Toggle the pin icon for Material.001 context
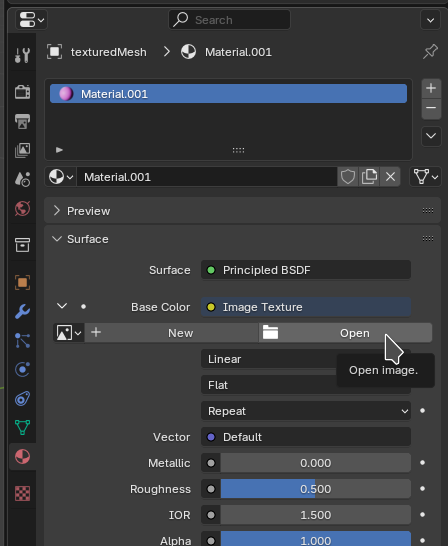 point(430,52)
